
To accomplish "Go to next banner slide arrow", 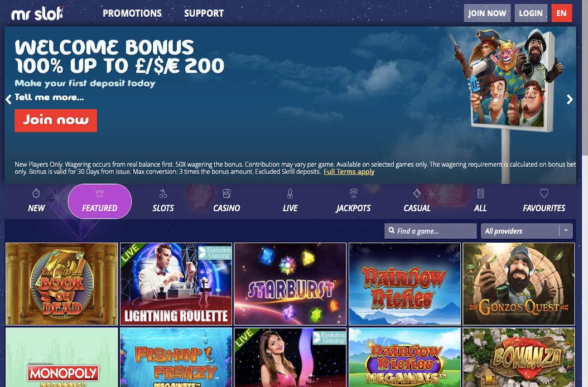I will click(569, 99).
